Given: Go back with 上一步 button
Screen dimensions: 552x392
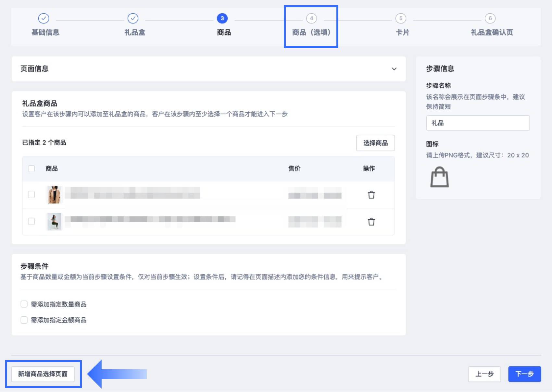Looking at the screenshot, I should pyautogui.click(x=484, y=374).
